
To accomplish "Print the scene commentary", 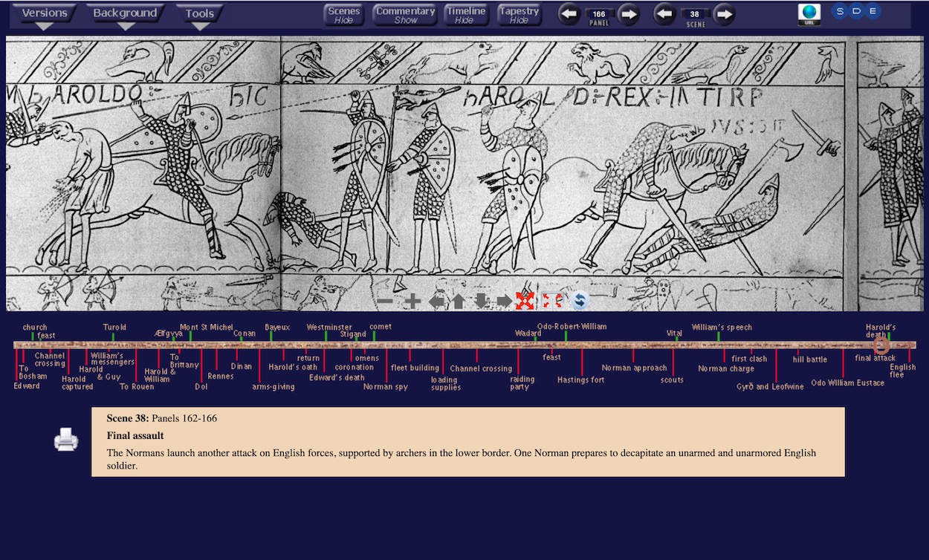I will (x=66, y=440).
